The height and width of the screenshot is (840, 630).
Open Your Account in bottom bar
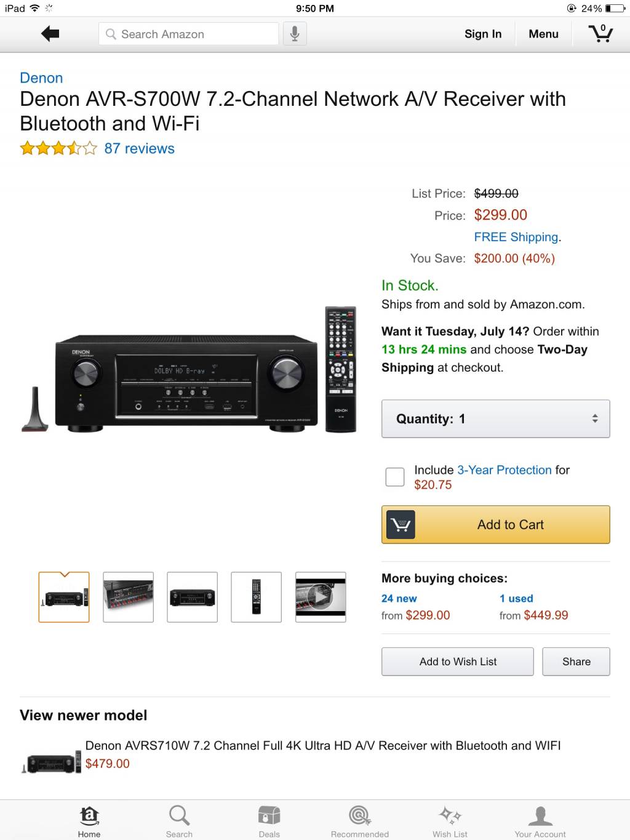[540, 822]
